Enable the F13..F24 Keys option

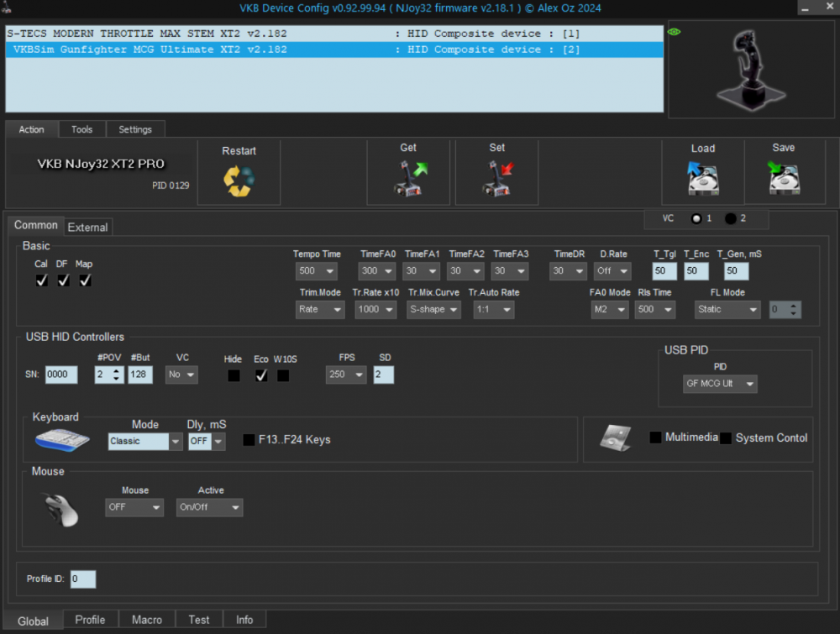[x=249, y=439]
